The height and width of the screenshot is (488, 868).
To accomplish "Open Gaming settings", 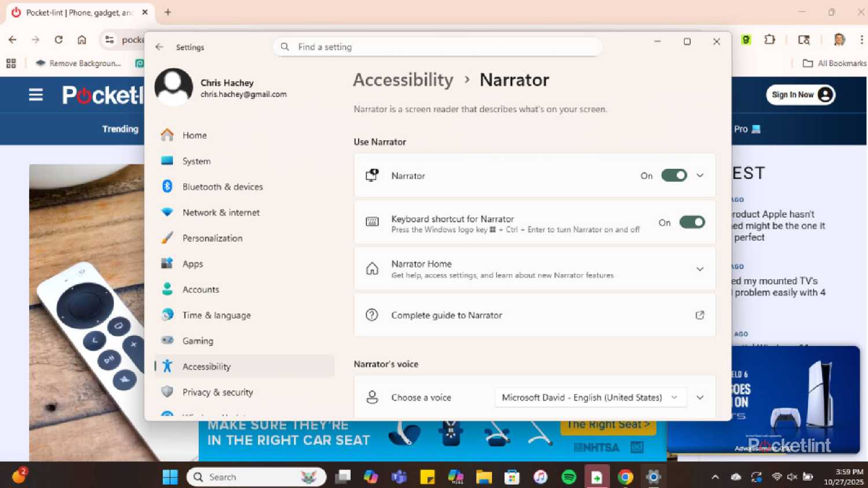I will [x=197, y=341].
